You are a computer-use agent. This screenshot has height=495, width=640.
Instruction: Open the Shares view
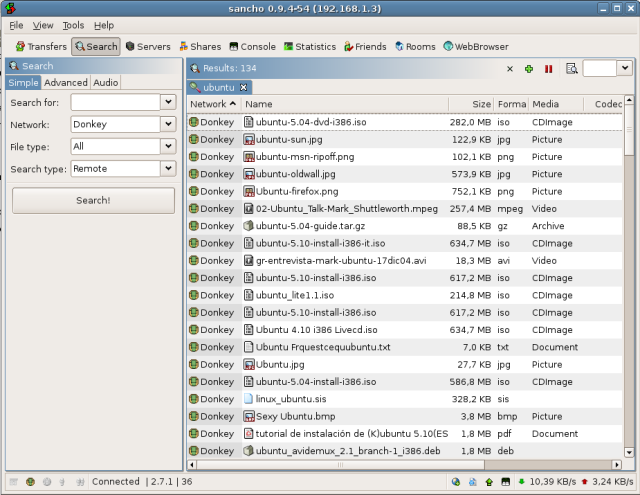click(199, 46)
